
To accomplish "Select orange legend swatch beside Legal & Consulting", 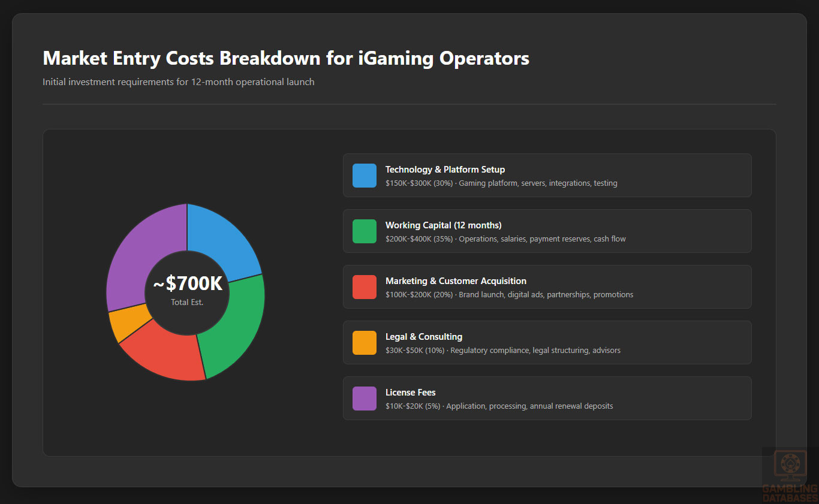I will point(365,343).
